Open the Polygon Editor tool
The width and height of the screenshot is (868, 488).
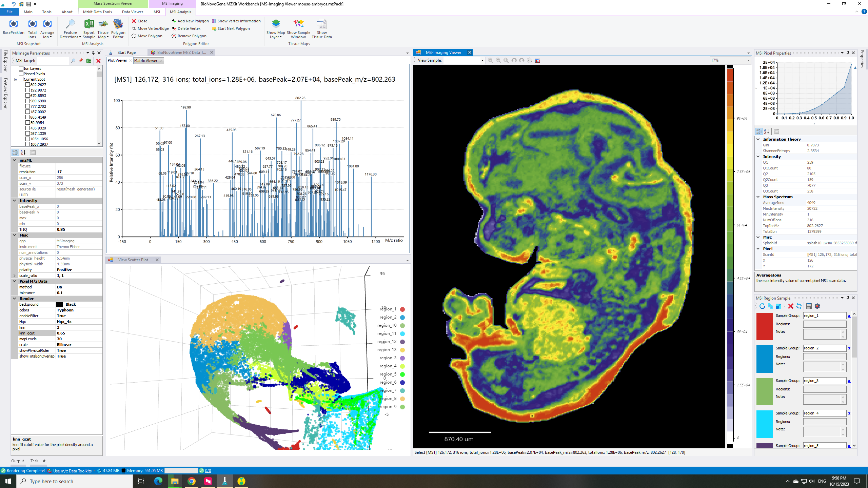tap(118, 24)
